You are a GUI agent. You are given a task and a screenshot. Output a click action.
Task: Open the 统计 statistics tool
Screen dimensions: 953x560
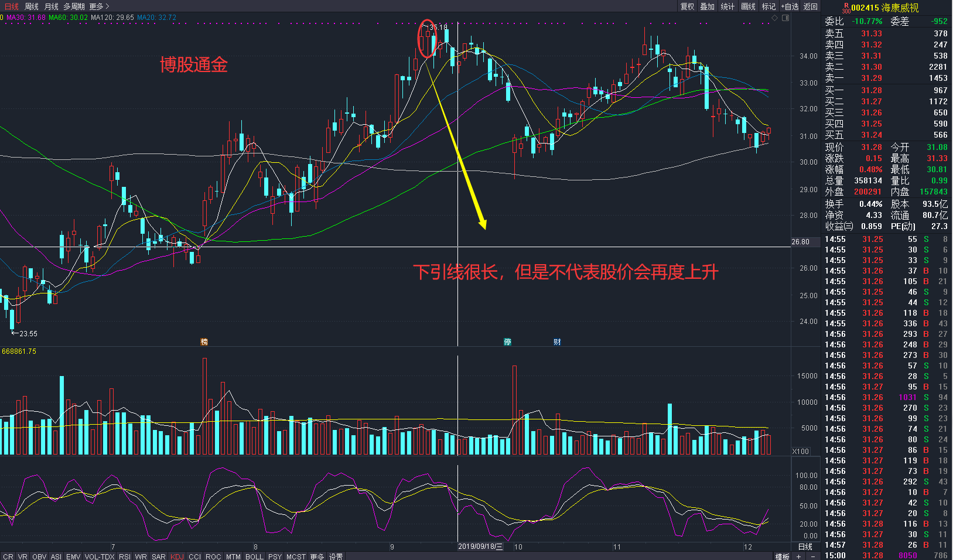click(727, 6)
